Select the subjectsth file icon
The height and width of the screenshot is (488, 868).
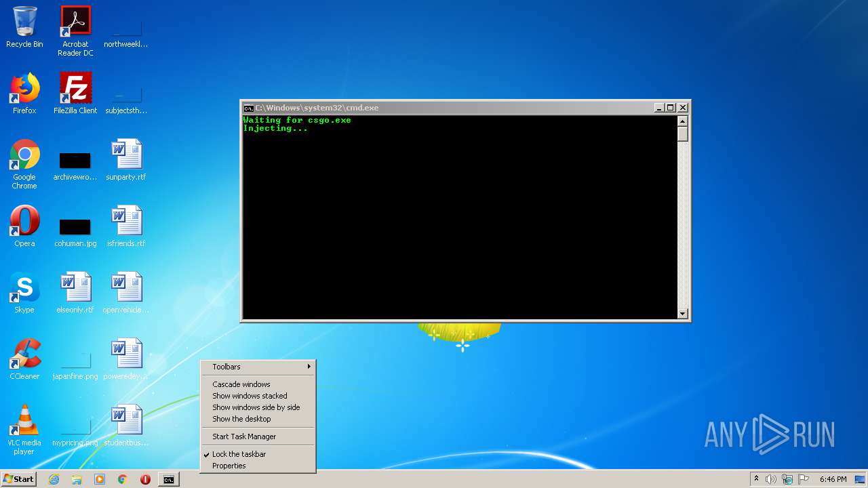pyautogui.click(x=126, y=100)
